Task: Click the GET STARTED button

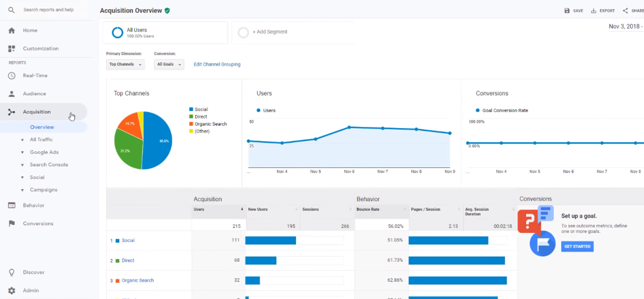Action: (577, 246)
